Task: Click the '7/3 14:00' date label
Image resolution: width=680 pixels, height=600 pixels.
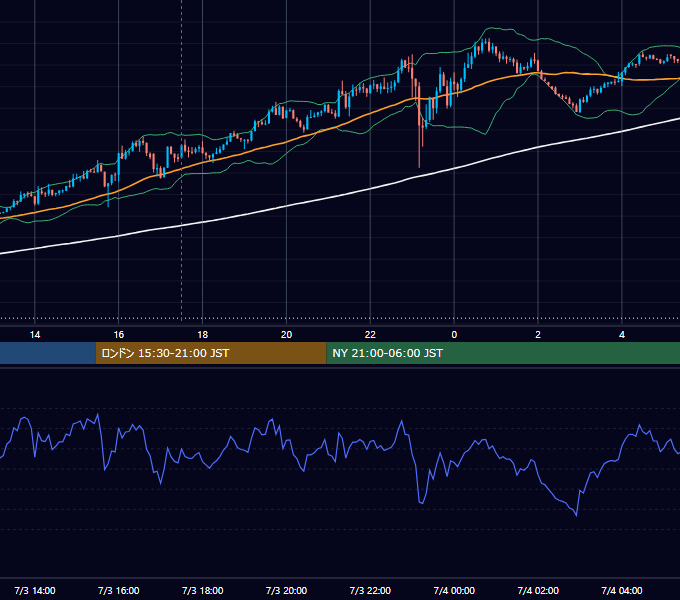Action: [35, 590]
